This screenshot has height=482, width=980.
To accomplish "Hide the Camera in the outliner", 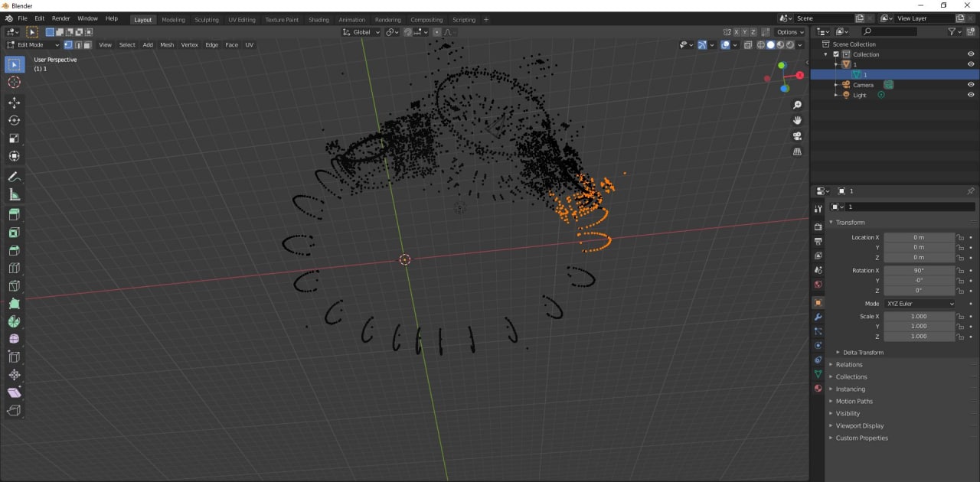I will pos(971,85).
